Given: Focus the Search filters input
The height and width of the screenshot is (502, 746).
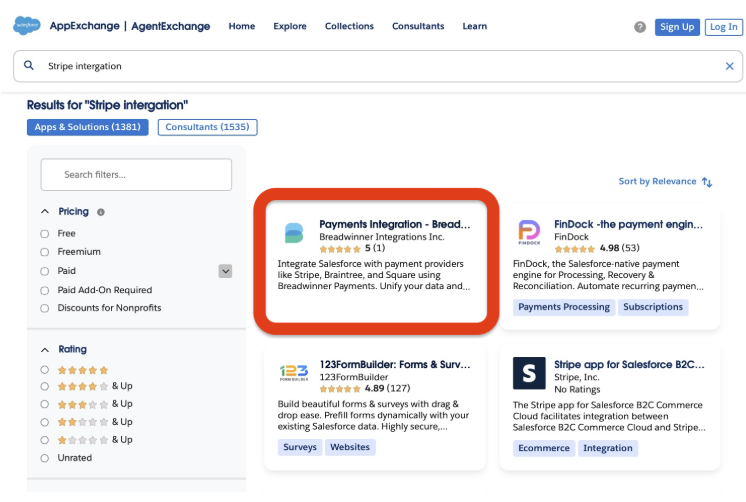Looking at the screenshot, I should pyautogui.click(x=136, y=175).
